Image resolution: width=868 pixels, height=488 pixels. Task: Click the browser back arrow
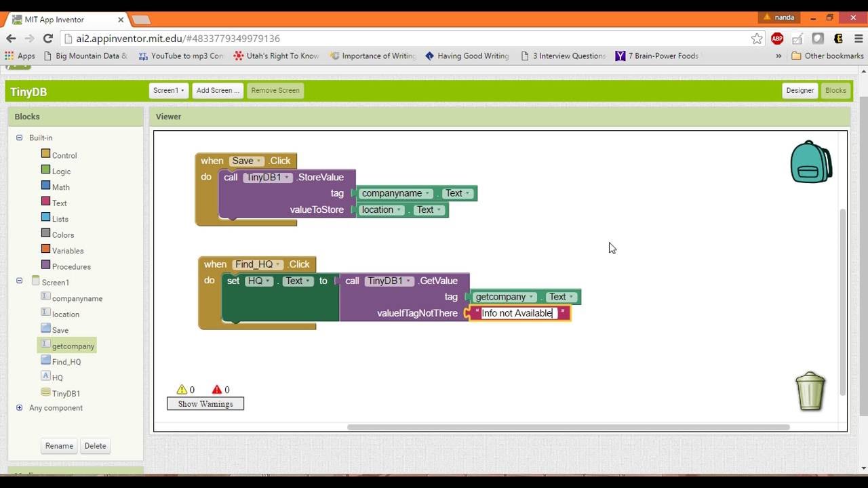click(x=12, y=39)
